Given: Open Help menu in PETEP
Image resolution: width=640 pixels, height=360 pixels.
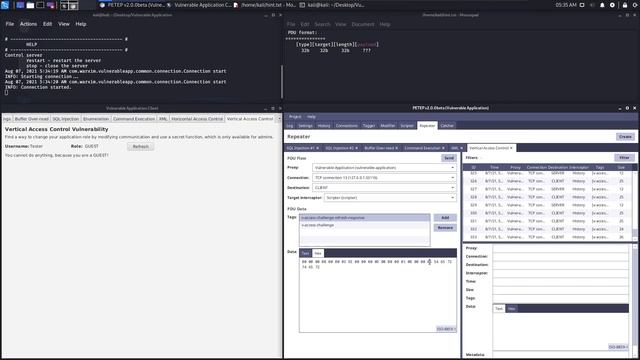Looking at the screenshot, I should (x=311, y=117).
